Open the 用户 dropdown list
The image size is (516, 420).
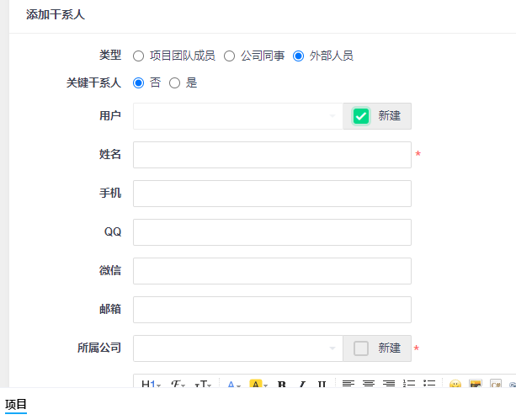[x=237, y=116]
